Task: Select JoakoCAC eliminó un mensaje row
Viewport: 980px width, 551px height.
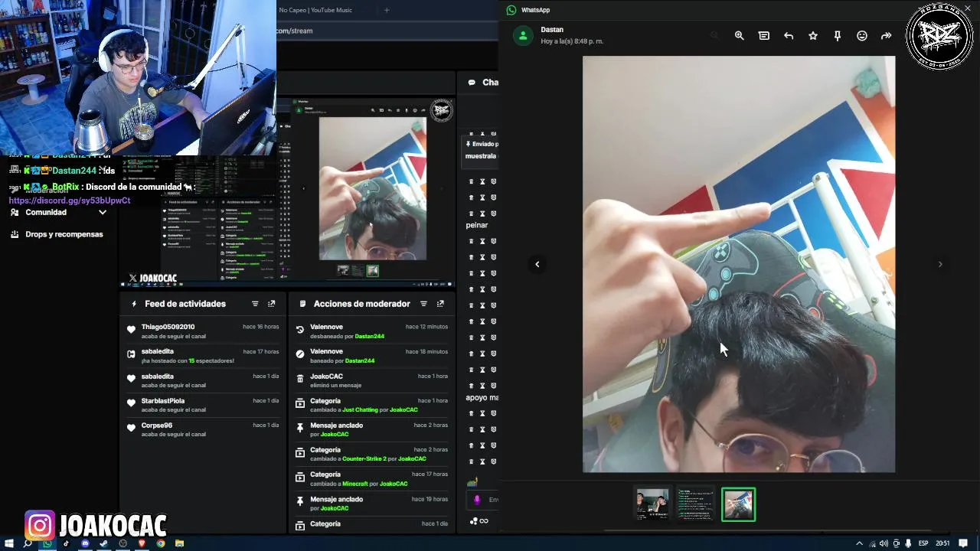Action: 372,380
